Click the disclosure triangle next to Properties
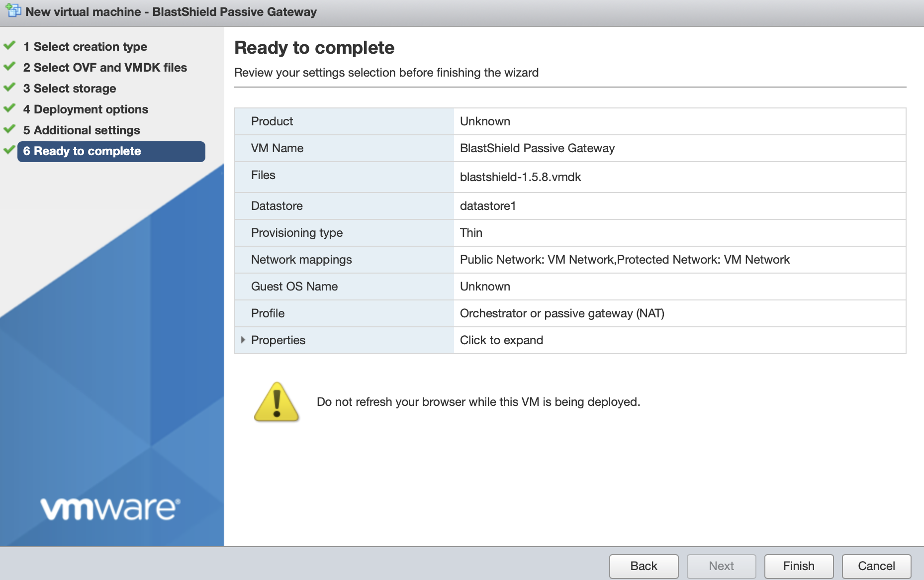Image resolution: width=924 pixels, height=580 pixels. [243, 340]
